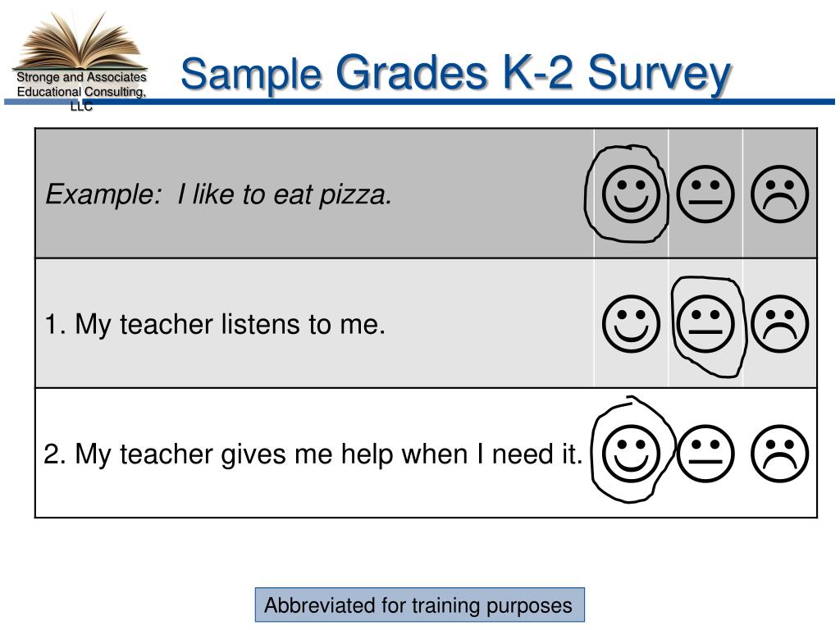This screenshot has width=840, height=630.
Task: Pick happy face for teacher gives help
Action: click(631, 453)
